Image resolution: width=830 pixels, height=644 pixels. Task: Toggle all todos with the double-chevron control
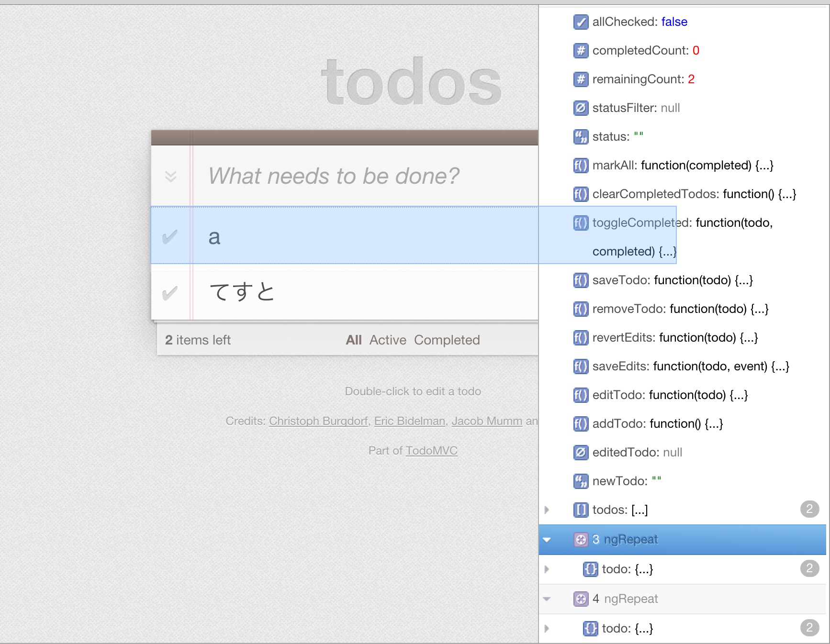(170, 176)
